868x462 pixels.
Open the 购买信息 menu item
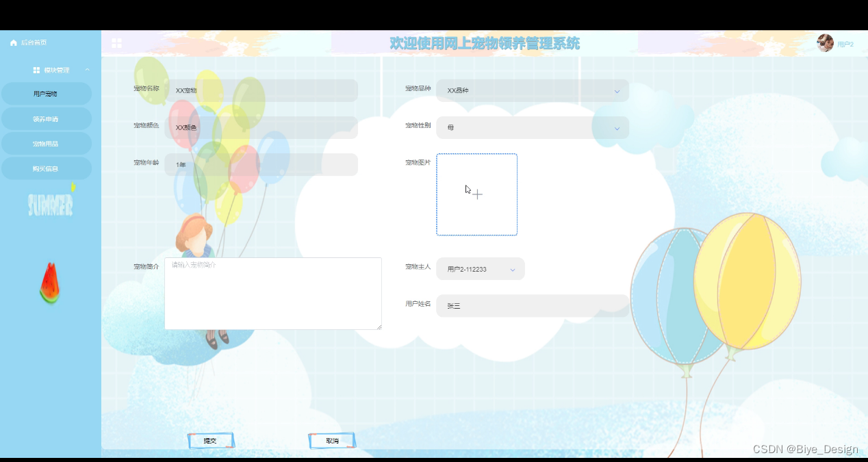pyautogui.click(x=46, y=168)
